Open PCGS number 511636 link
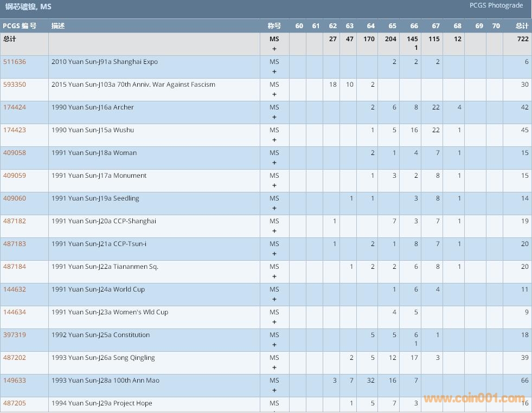 [x=15, y=62]
